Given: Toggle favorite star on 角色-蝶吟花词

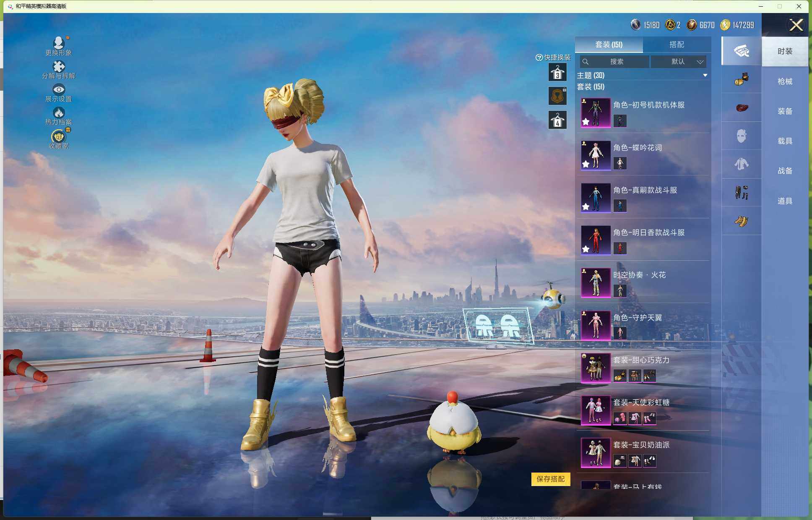Looking at the screenshot, I should (x=586, y=164).
